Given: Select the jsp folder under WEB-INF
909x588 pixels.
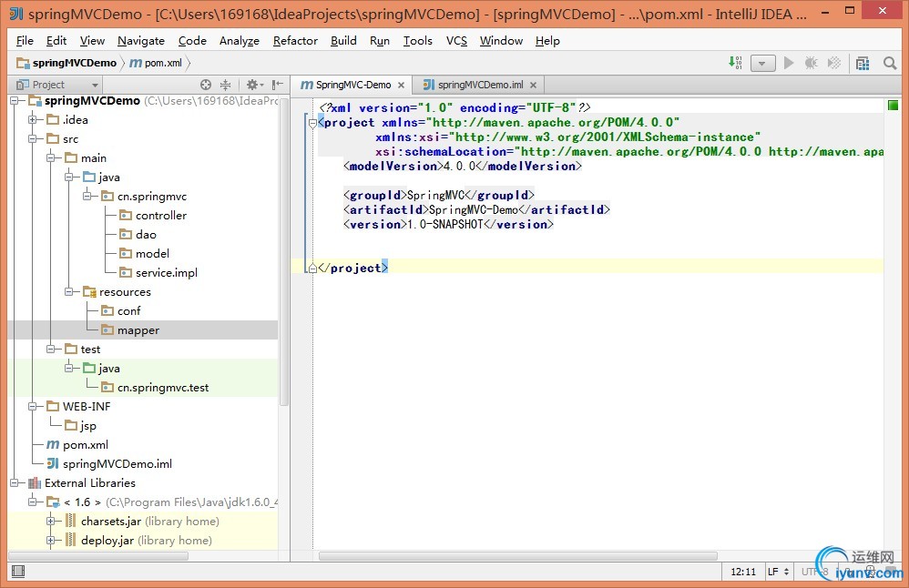Looking at the screenshot, I should pos(80,426).
